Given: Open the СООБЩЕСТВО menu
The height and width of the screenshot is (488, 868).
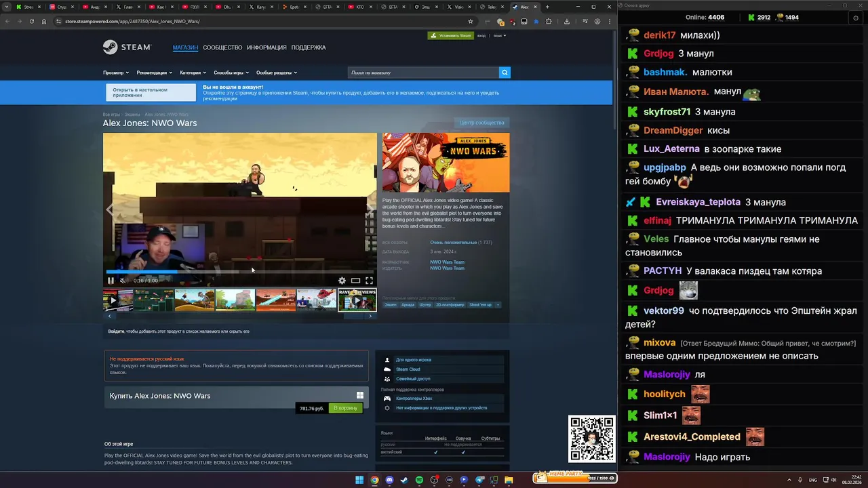Looking at the screenshot, I should pos(222,47).
